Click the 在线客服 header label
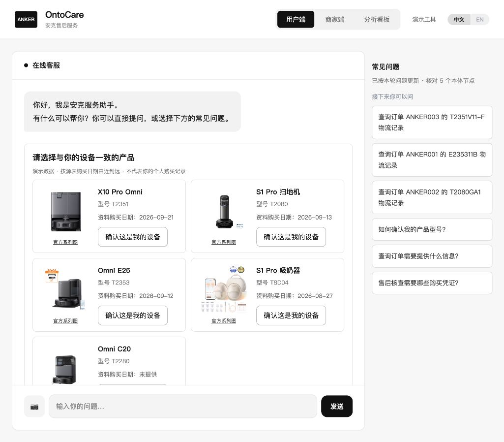 46,65
